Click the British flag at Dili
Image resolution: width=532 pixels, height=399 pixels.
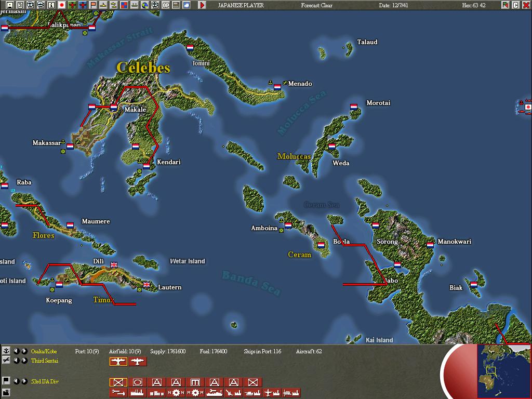[x=114, y=264]
